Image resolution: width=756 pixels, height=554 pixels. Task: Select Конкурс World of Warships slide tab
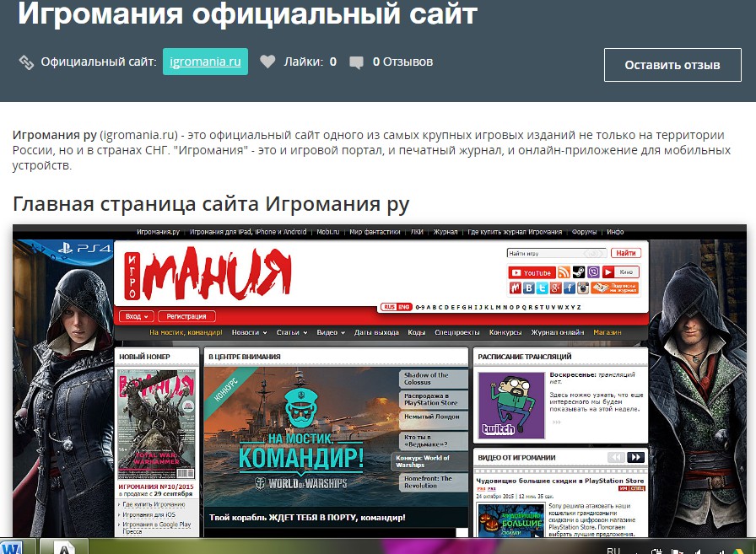(429, 461)
